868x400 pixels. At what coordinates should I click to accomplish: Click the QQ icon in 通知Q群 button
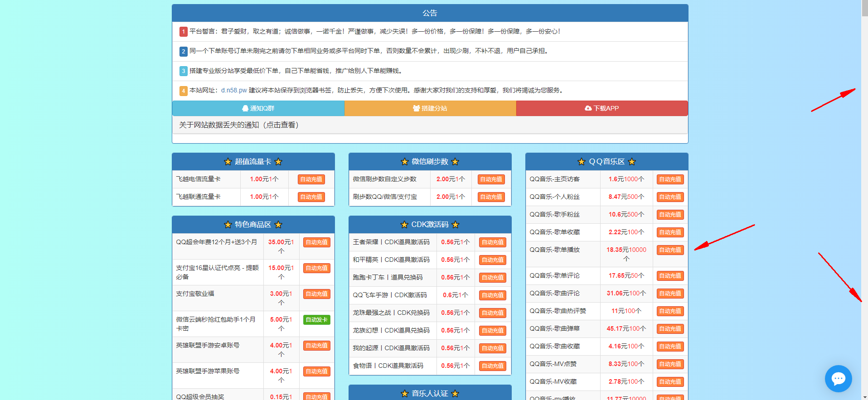(x=245, y=108)
